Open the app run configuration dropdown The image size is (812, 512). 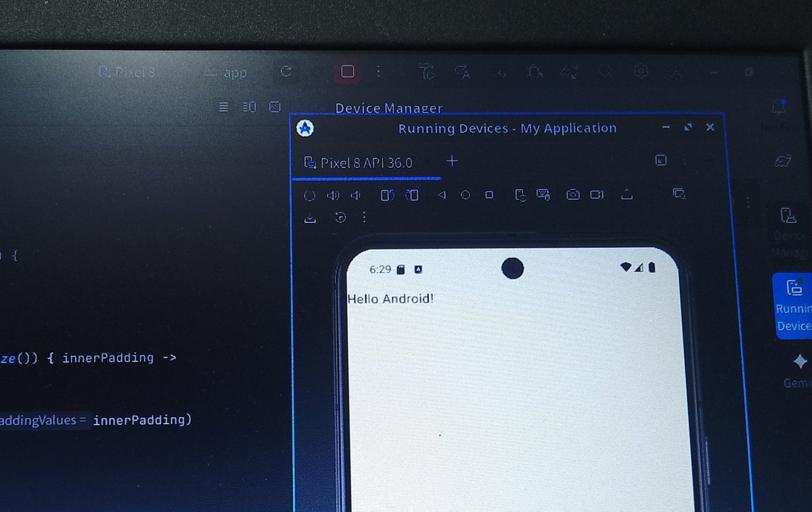[x=227, y=72]
